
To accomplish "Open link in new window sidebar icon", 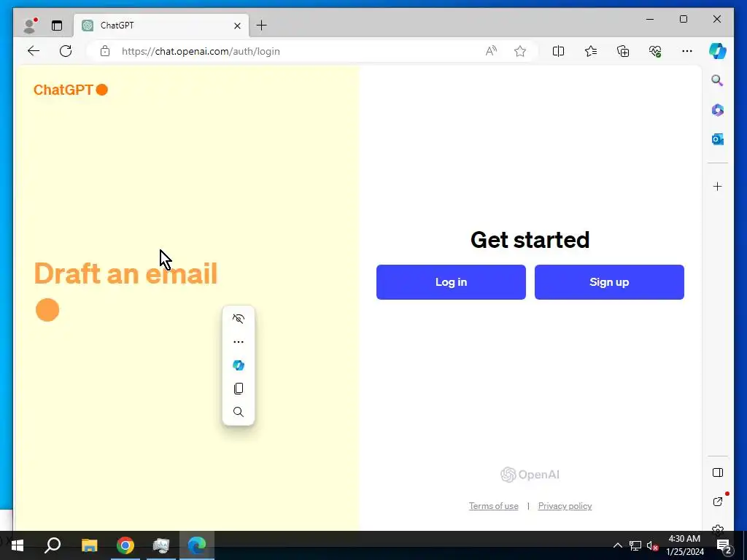I will (718, 502).
